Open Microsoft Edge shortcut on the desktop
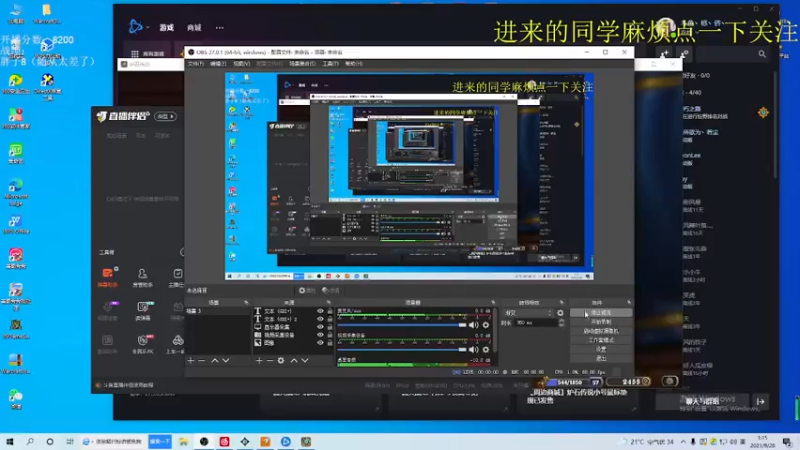This screenshot has width=800, height=450. (x=15, y=192)
